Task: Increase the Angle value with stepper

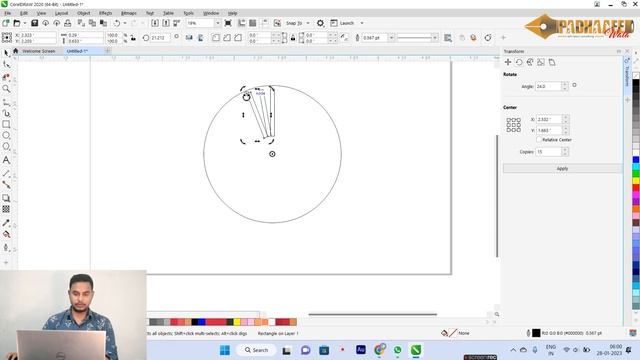Action: click(x=565, y=84)
